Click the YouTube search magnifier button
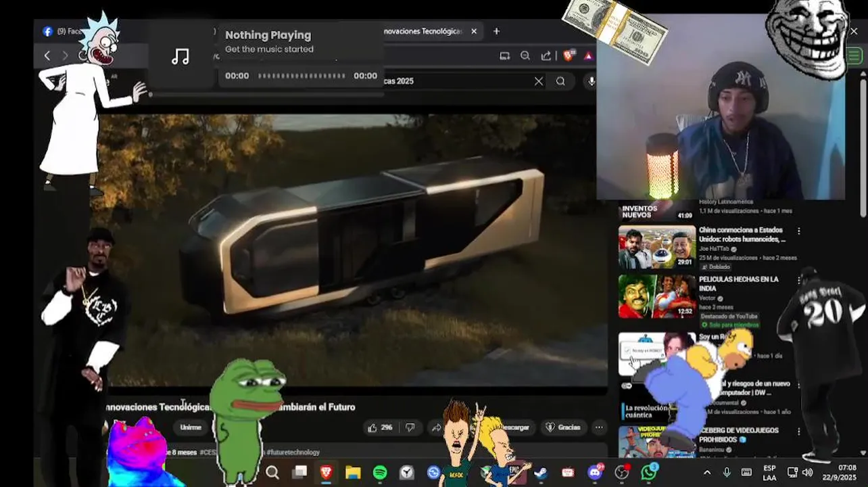 point(560,81)
